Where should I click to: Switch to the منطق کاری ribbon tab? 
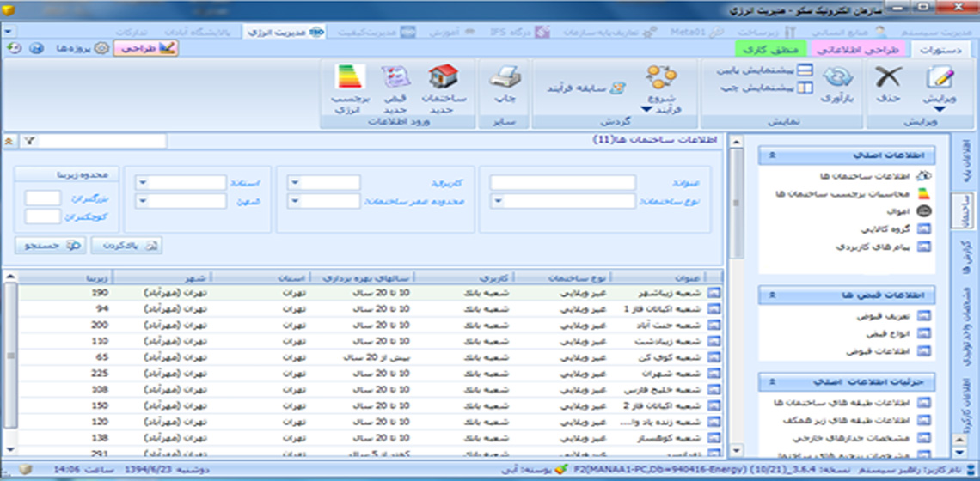tap(772, 50)
